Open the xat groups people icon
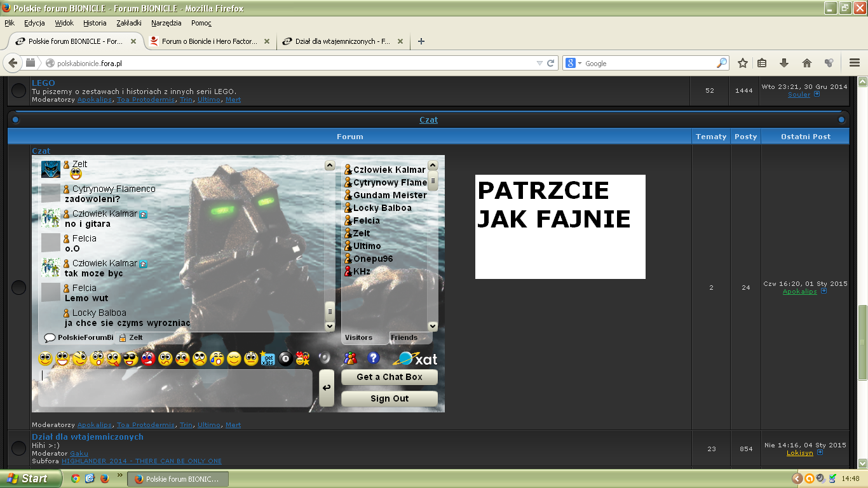The height and width of the screenshot is (488, 868). 350,358
